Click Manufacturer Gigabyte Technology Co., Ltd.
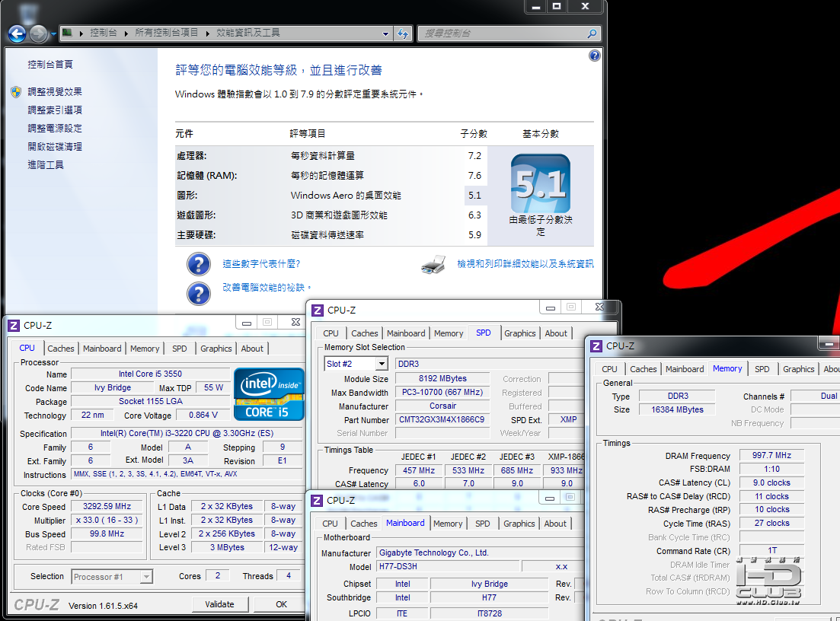The height and width of the screenshot is (621, 840). pos(480,553)
